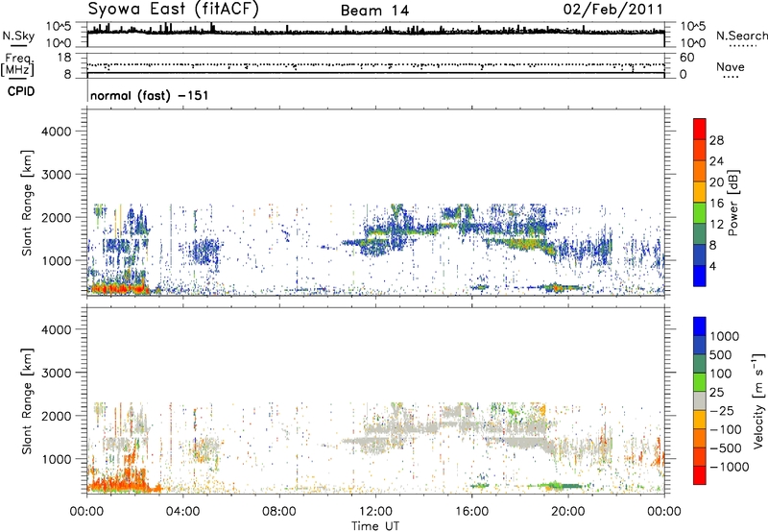Image resolution: width=768 pixels, height=532 pixels.
Task: Click the "100" label on the velocity colorbar
Action: point(721,374)
